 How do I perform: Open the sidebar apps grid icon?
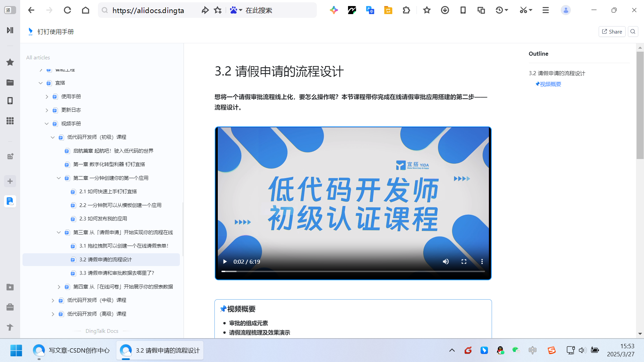coord(10,121)
